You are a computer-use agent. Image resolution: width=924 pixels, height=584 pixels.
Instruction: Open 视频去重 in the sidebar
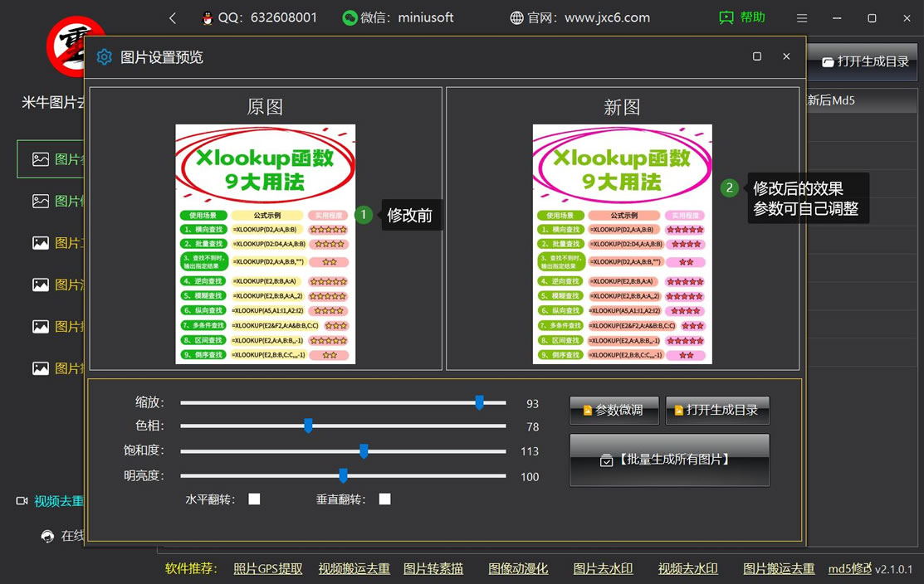pyautogui.click(x=50, y=501)
